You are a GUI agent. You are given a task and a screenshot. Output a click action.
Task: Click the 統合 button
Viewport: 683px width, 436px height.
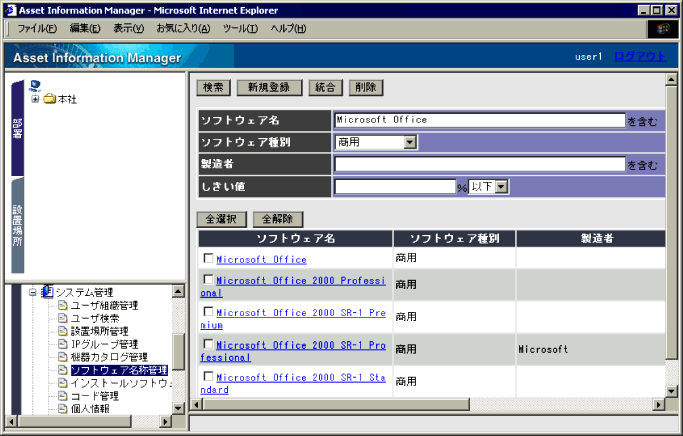click(x=325, y=88)
